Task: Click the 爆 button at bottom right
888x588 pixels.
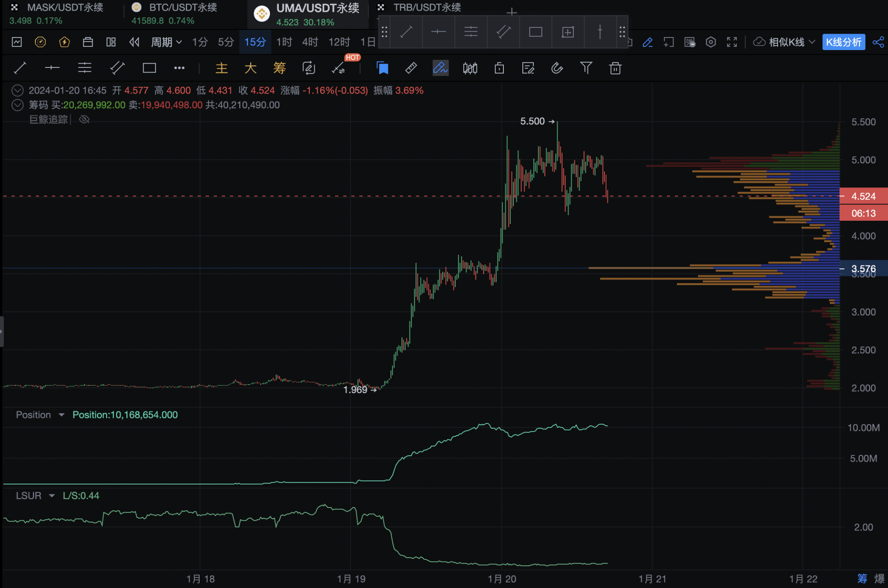Action: (880, 579)
